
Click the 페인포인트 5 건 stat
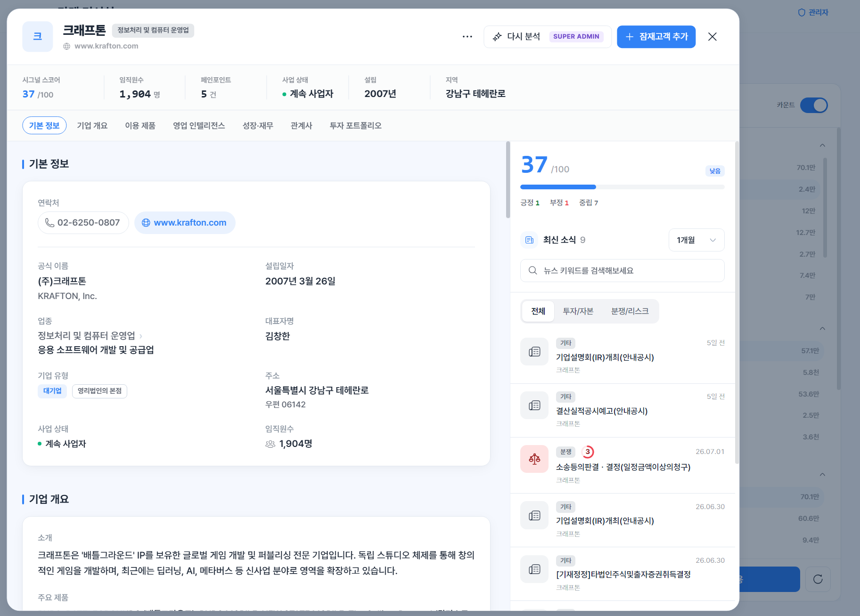[x=216, y=88]
